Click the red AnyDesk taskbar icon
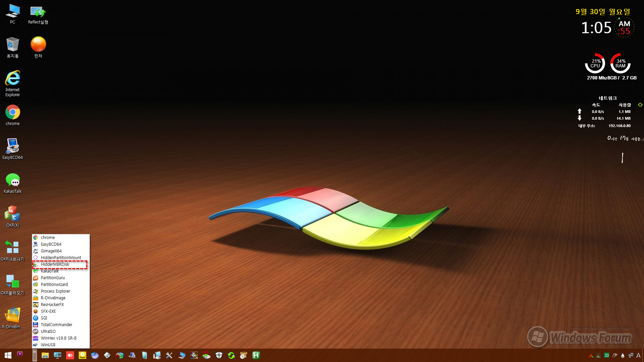Viewport: 644px width, 362px height. point(70,355)
